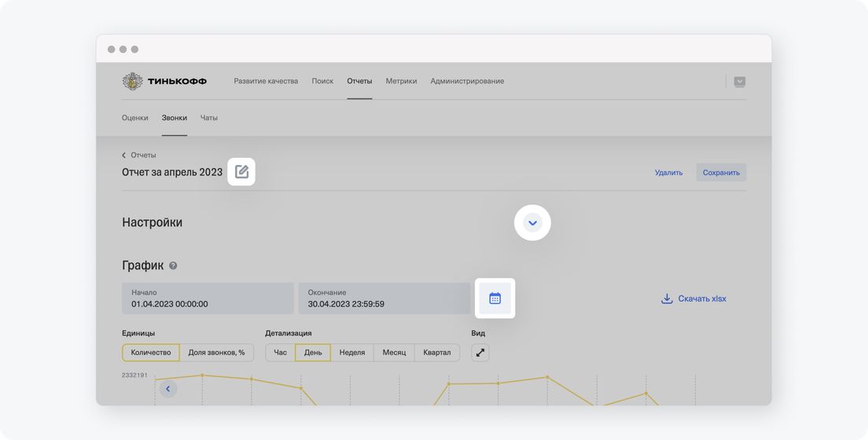Click the chart's left arrow button
868x440 pixels.
[168, 388]
